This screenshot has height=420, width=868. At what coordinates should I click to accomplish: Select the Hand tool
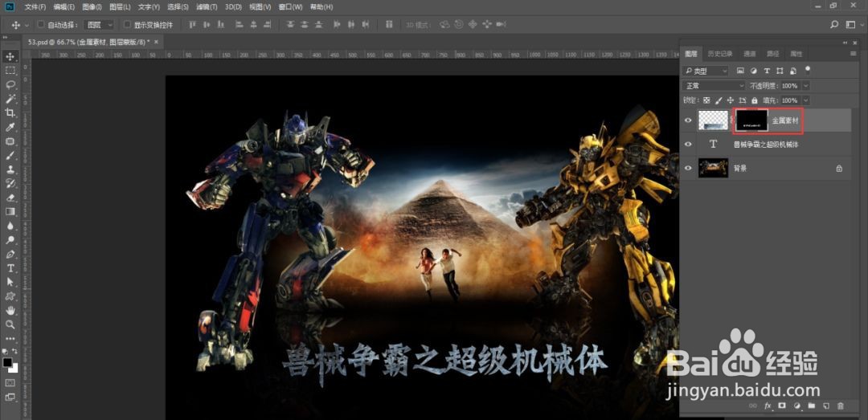click(x=10, y=311)
